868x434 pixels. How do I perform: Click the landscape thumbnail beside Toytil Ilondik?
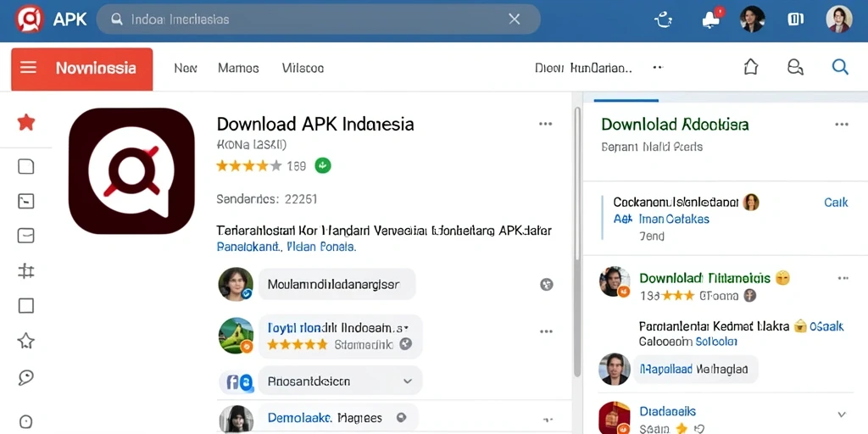click(x=236, y=336)
